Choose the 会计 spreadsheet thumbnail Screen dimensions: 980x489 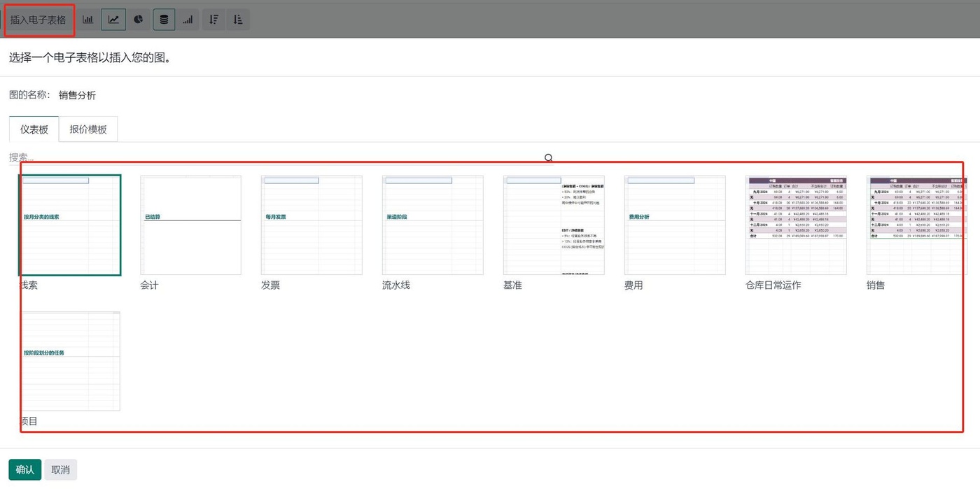pyautogui.click(x=191, y=225)
